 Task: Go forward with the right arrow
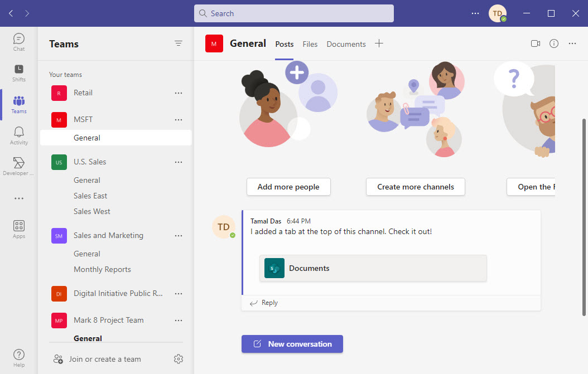(27, 13)
